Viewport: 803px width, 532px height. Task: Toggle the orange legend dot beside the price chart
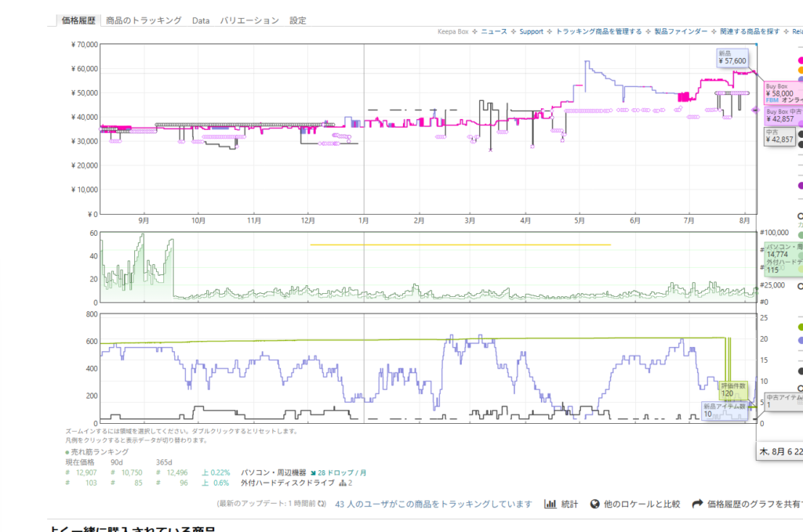801,70
